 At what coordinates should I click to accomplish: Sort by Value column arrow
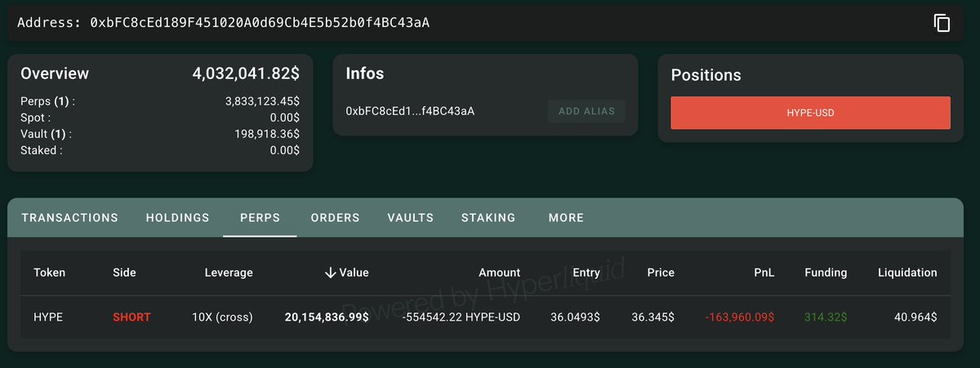(x=331, y=273)
